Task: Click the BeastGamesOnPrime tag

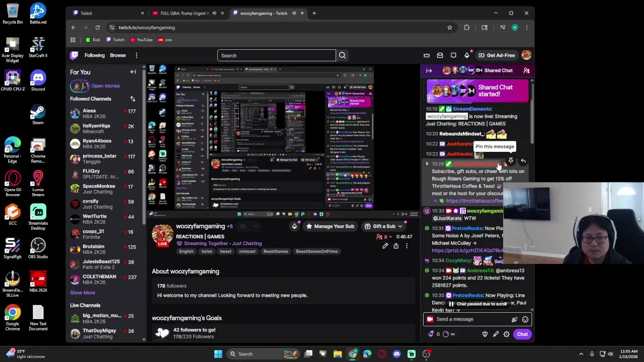Action: pyautogui.click(x=317, y=251)
